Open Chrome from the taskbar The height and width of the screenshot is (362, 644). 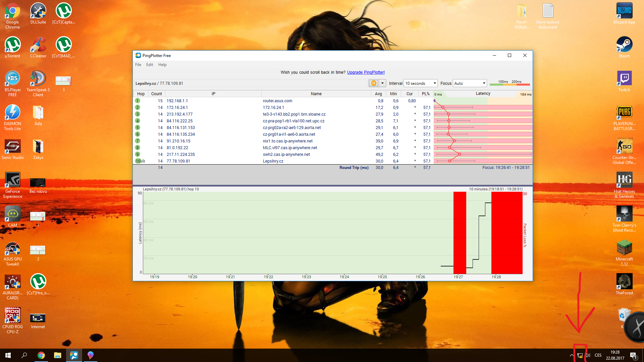41,355
